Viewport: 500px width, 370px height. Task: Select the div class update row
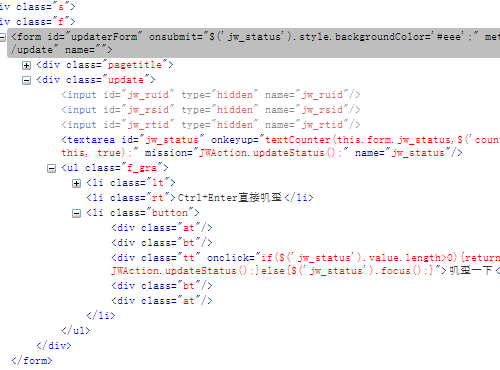coord(96,80)
